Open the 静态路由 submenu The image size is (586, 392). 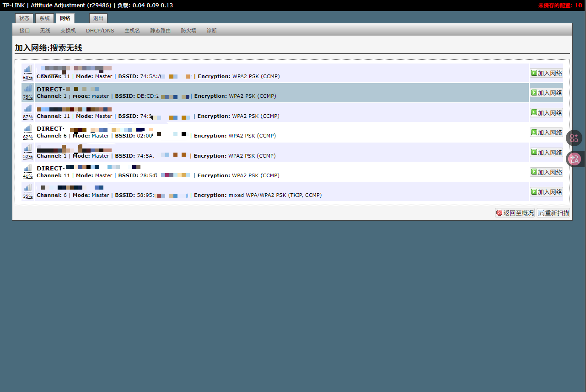[160, 31]
